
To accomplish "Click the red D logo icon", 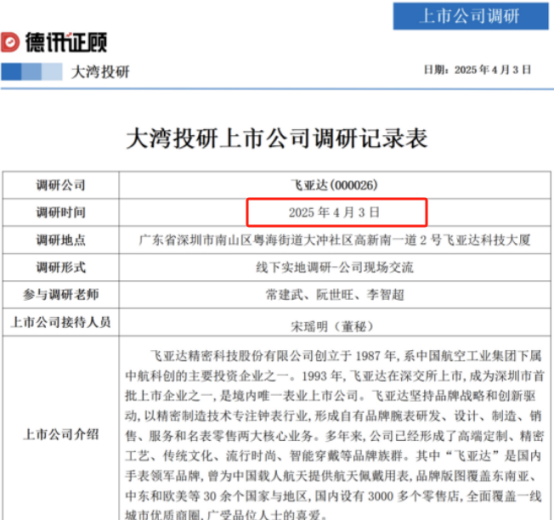I will (x=10, y=42).
